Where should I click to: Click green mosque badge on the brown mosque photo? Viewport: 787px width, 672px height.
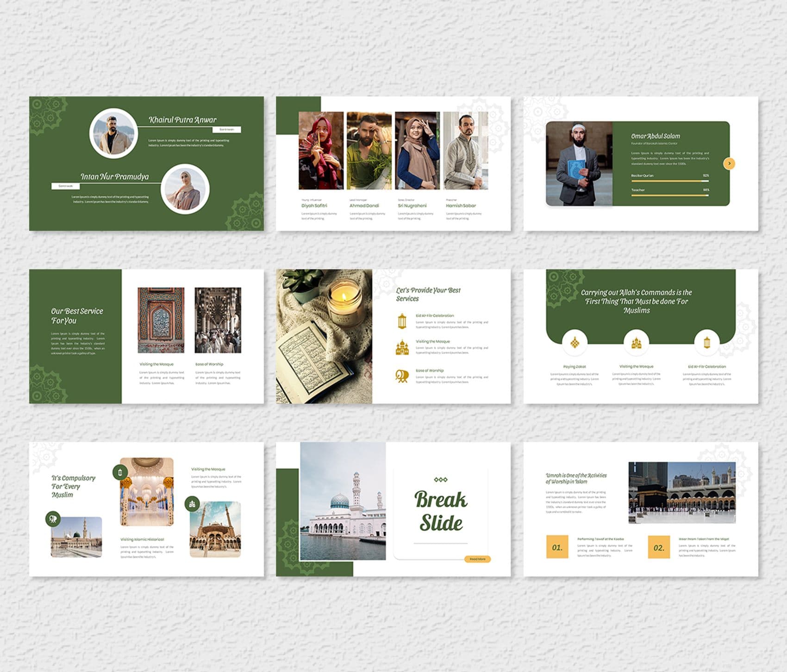tap(192, 504)
